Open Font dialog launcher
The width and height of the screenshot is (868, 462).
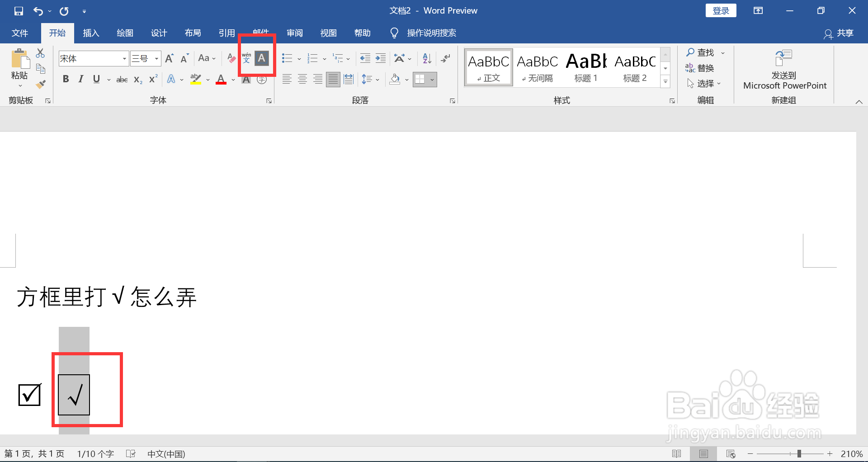(x=269, y=101)
